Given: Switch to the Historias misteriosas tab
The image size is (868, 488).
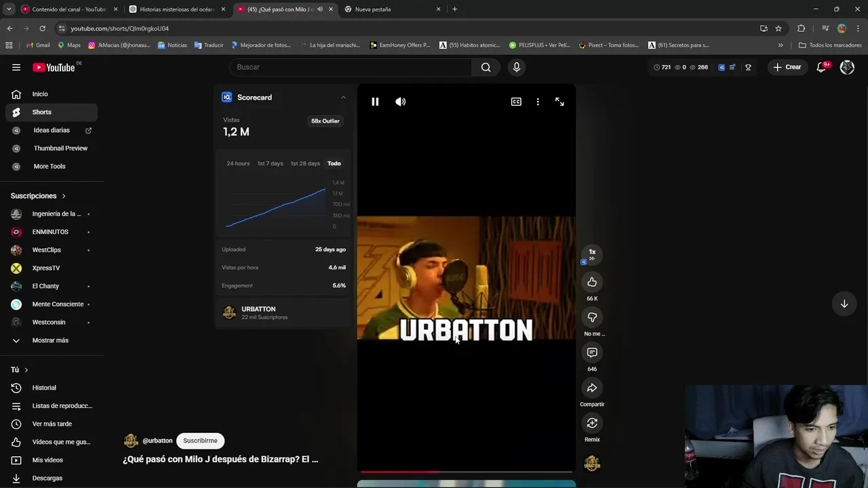Looking at the screenshot, I should 177,9.
